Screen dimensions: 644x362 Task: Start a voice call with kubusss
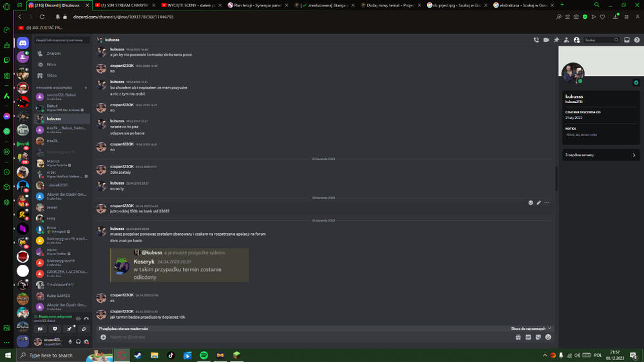[x=536, y=40]
